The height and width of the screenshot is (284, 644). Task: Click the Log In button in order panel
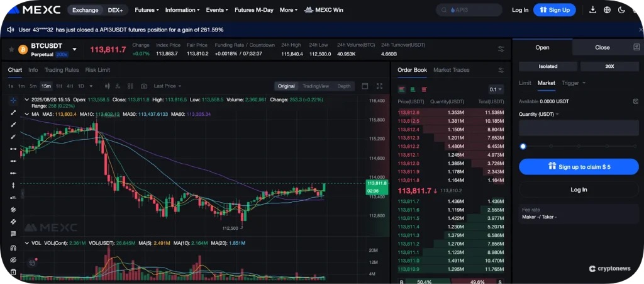tap(579, 190)
